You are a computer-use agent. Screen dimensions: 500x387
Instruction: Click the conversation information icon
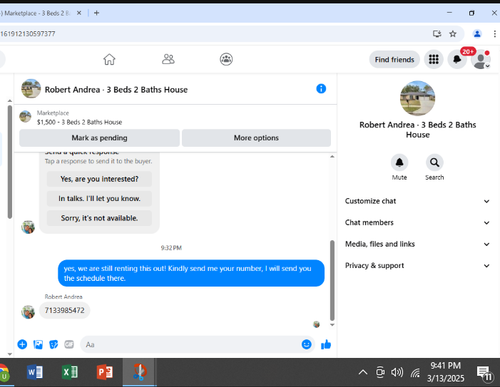[x=321, y=89]
